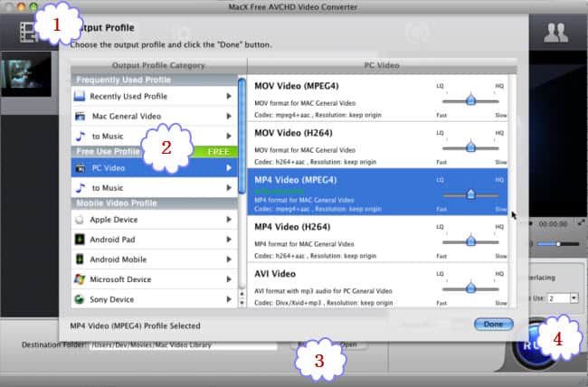The width and height of the screenshot is (588, 387).
Task: Click the Recently Used Profile icon
Action: 80,96
